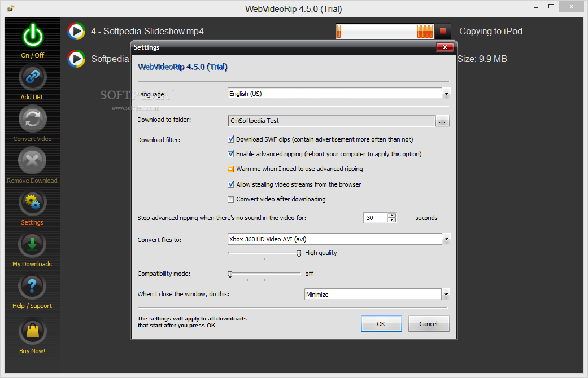The image size is (588, 378).
Task: Play the 4 - Softpedia Slideshow.mp4 item
Action: click(76, 31)
